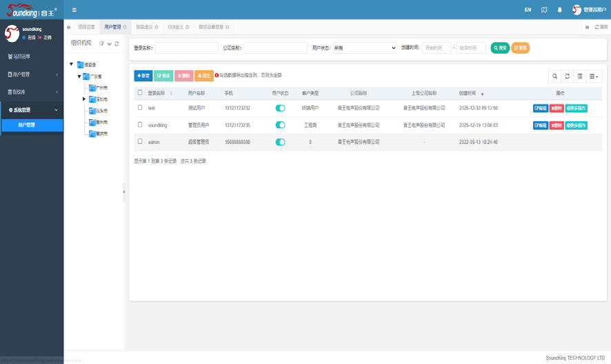
Task: Open the 用户状态 dropdown
Action: [x=365, y=48]
